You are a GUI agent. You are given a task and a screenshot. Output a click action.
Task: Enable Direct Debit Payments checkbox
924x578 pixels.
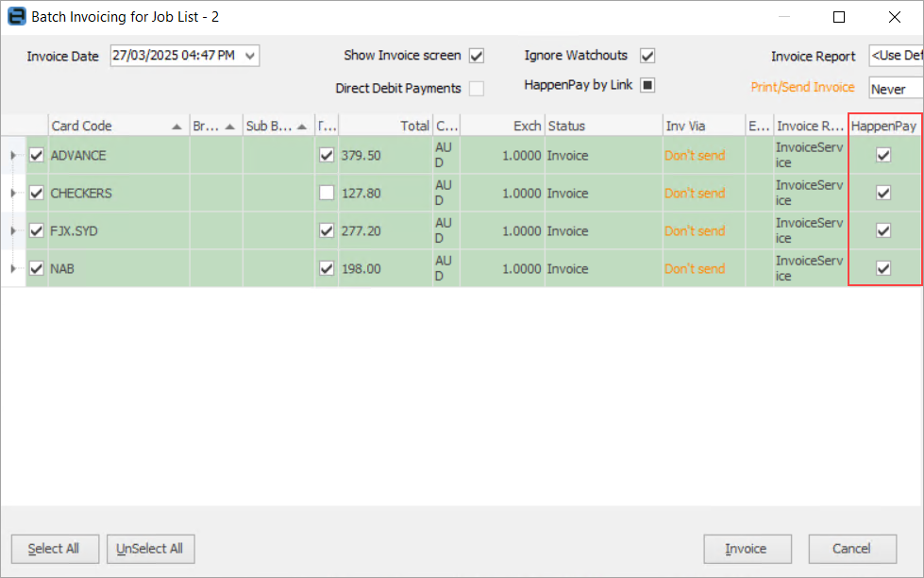(x=477, y=89)
